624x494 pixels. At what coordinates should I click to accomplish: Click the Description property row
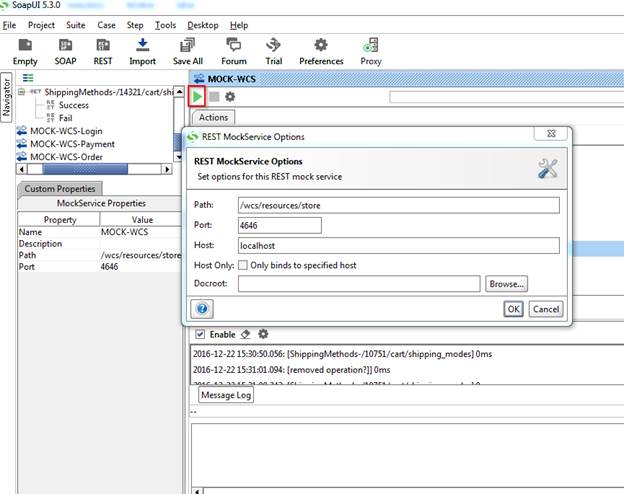(99, 243)
